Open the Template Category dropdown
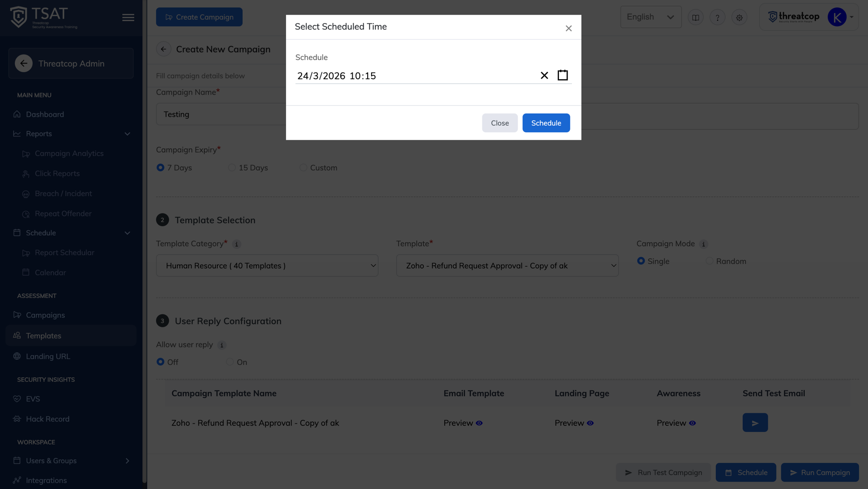 (267, 265)
